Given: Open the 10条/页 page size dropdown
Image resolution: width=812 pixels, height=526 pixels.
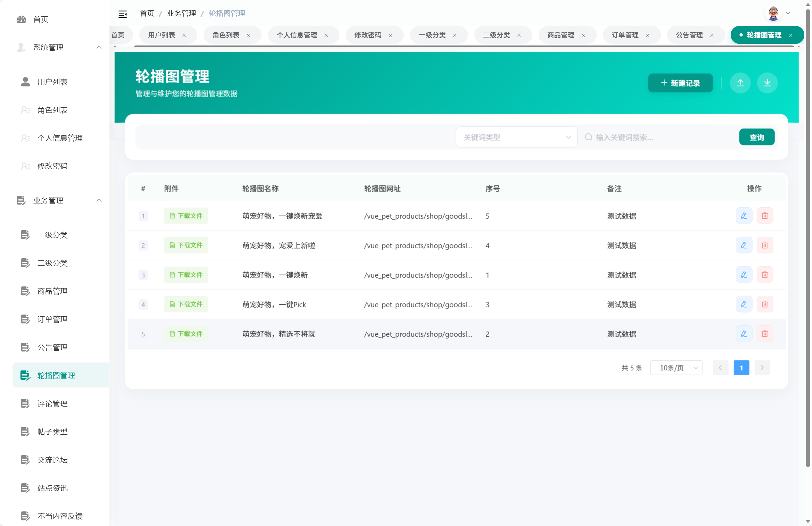Looking at the screenshot, I should (676, 367).
